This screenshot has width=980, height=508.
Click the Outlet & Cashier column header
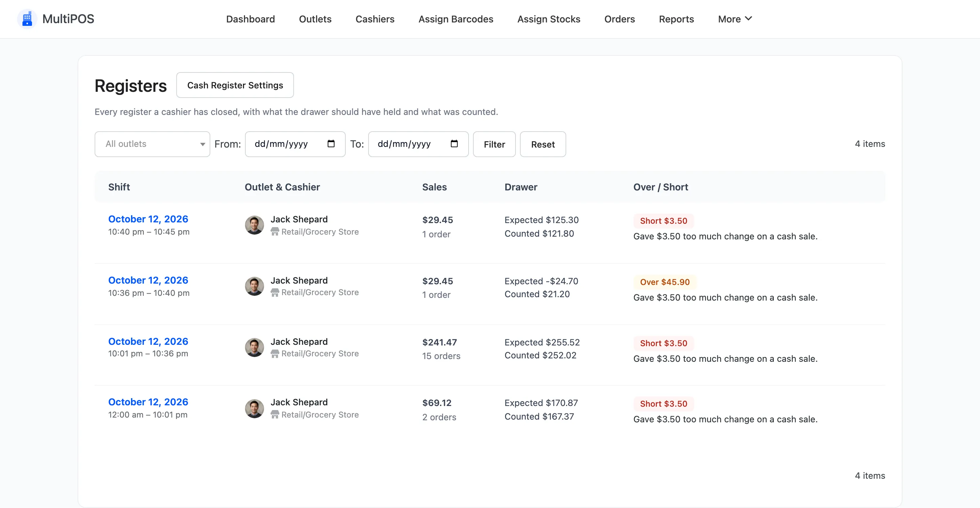[282, 187]
